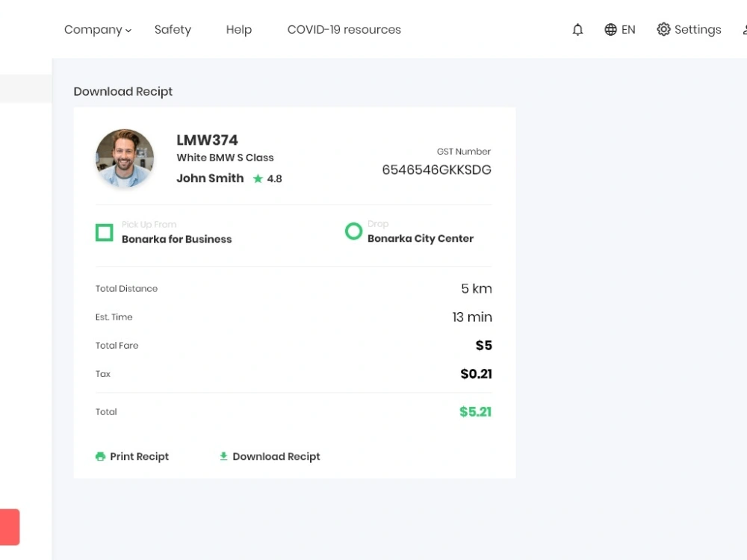The image size is (747, 560).
Task: Click the GST Number label
Action: click(464, 152)
